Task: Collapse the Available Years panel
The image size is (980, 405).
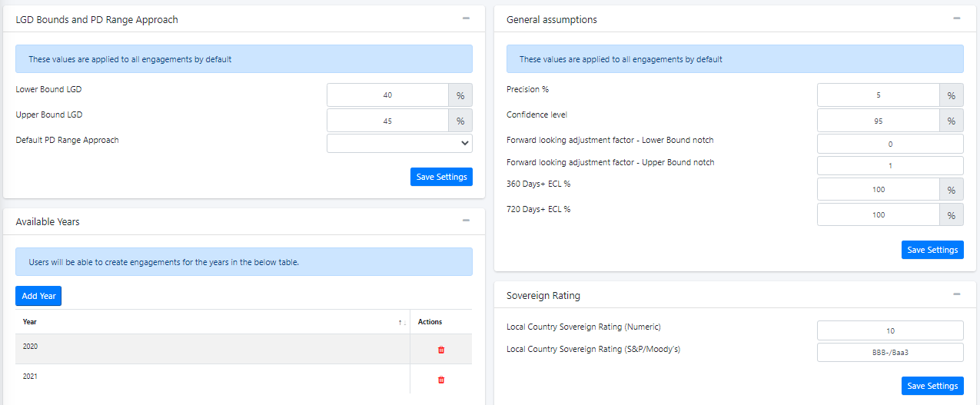Action: point(466,221)
